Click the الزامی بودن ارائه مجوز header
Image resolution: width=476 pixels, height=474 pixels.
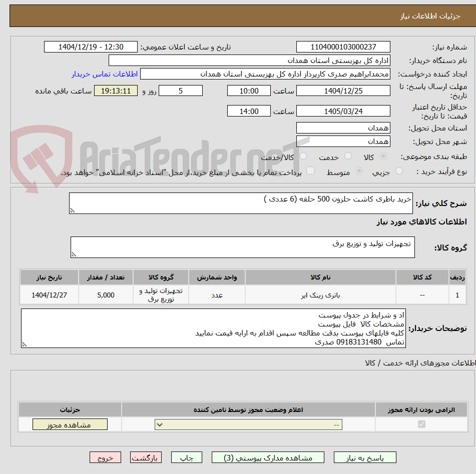(x=421, y=409)
